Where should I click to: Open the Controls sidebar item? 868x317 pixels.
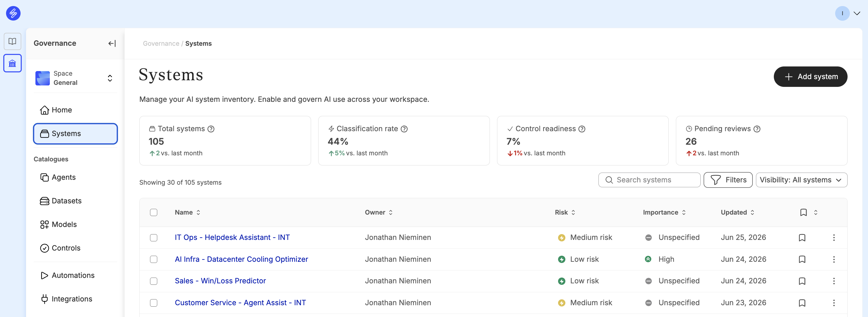pyautogui.click(x=66, y=248)
